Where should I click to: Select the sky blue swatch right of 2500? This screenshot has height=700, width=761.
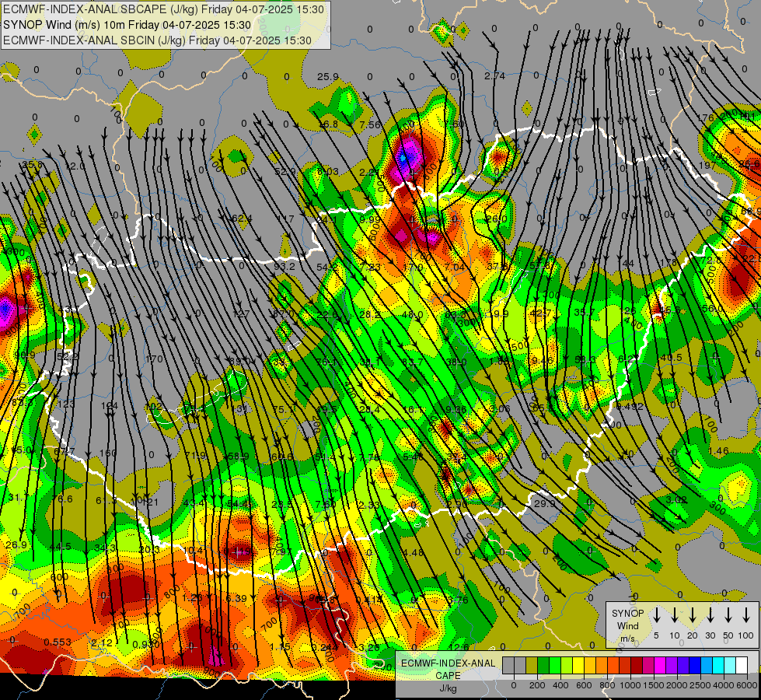[706, 665]
